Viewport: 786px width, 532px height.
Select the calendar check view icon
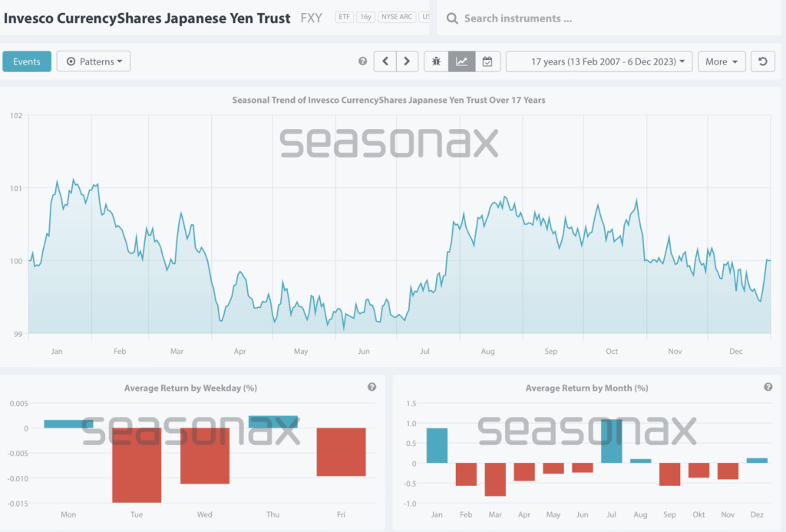click(x=487, y=61)
